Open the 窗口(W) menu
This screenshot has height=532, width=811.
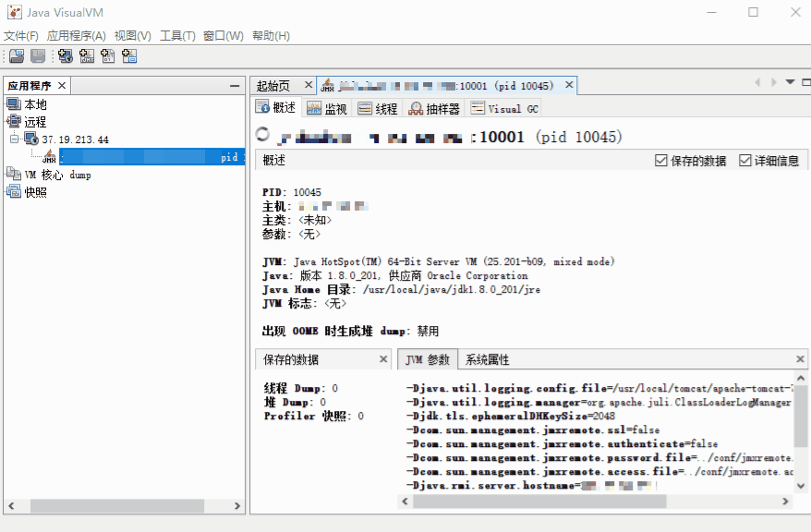(x=224, y=36)
